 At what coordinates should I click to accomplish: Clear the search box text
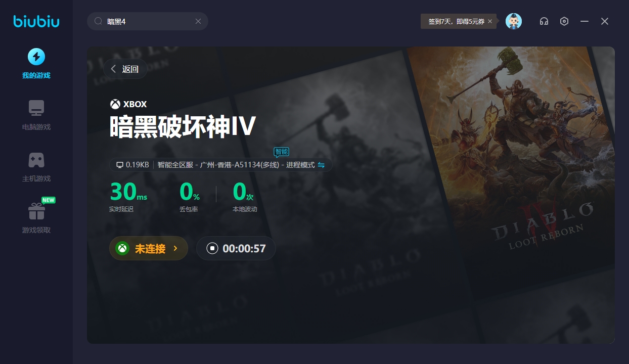tap(198, 21)
